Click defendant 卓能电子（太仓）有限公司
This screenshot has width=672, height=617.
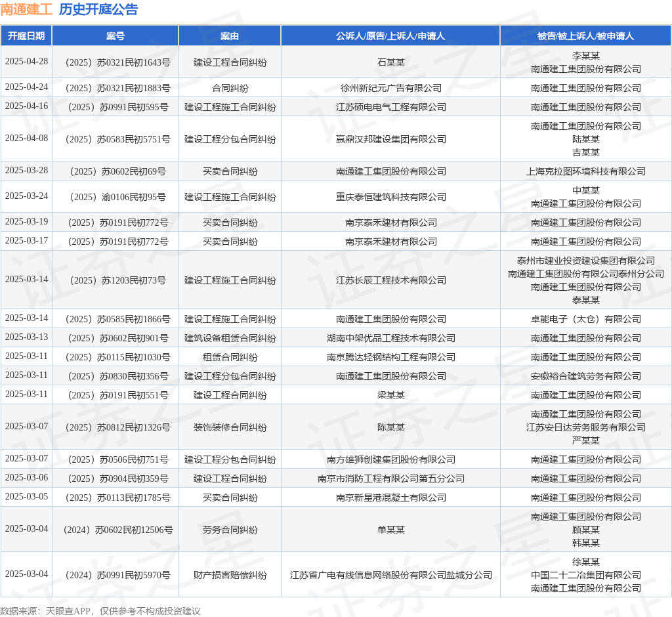(586, 320)
